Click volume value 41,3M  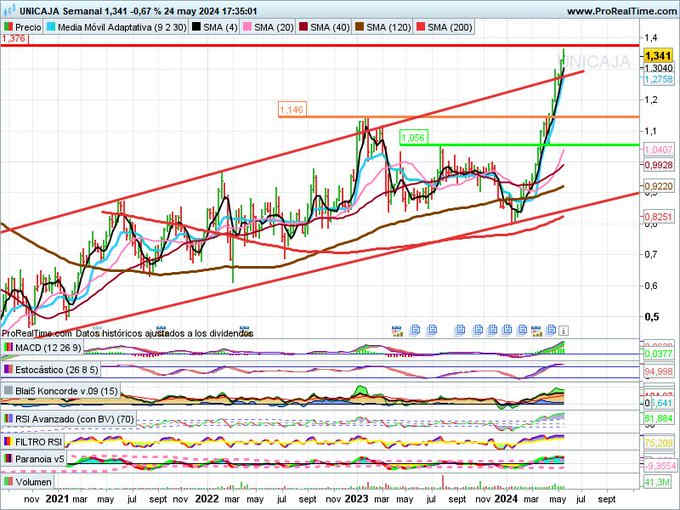point(658,482)
